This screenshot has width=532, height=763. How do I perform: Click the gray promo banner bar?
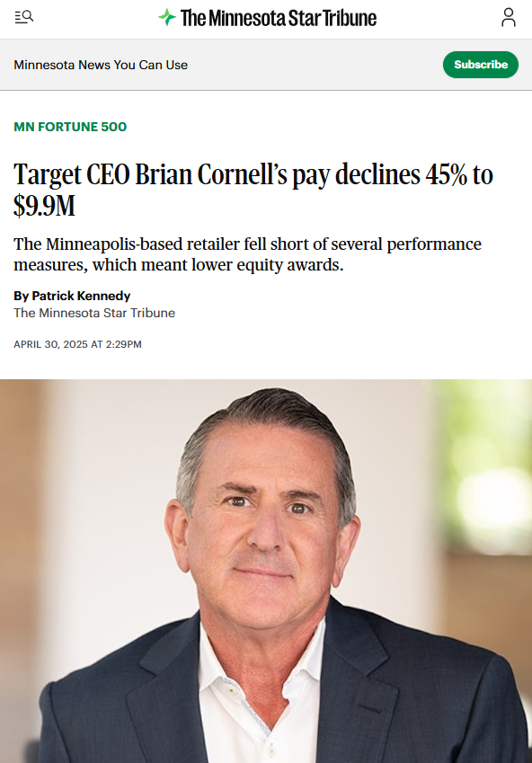(266, 65)
